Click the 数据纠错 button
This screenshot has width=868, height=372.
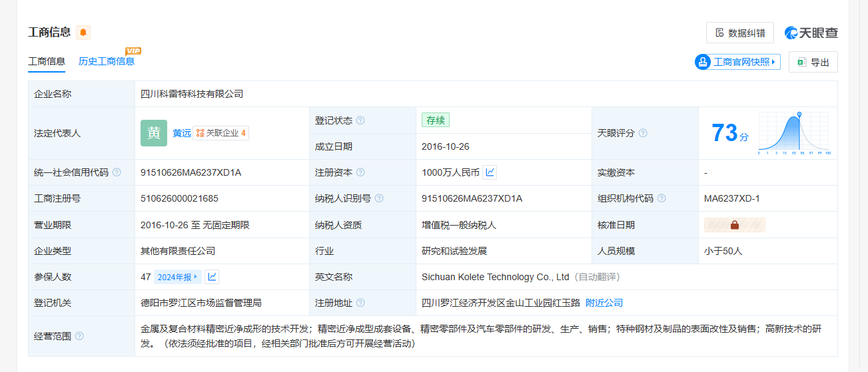click(740, 33)
